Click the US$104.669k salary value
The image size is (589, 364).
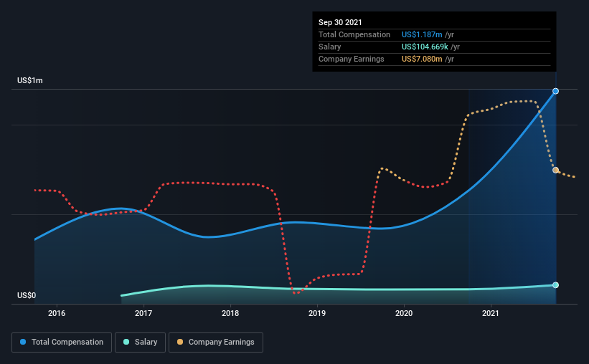tap(425, 47)
